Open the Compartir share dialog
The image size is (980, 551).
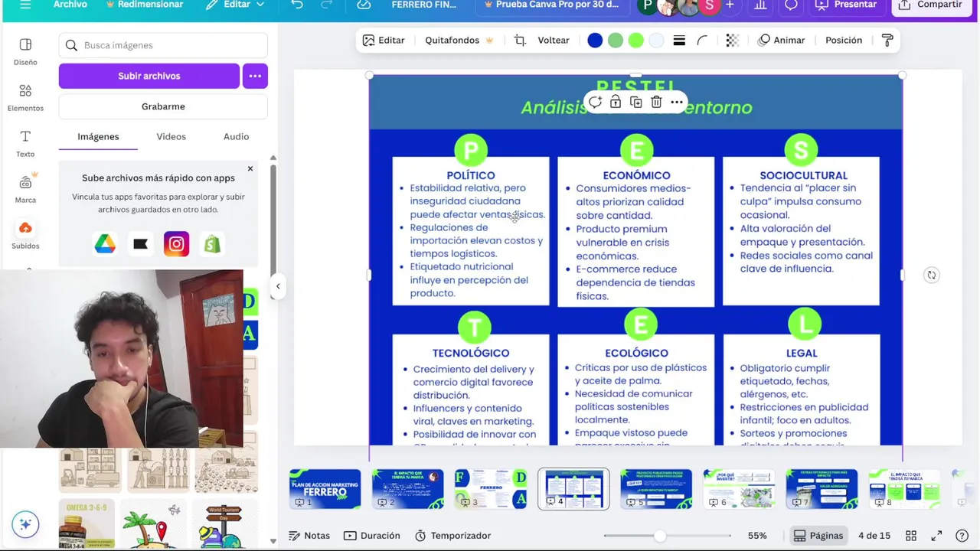click(x=930, y=5)
